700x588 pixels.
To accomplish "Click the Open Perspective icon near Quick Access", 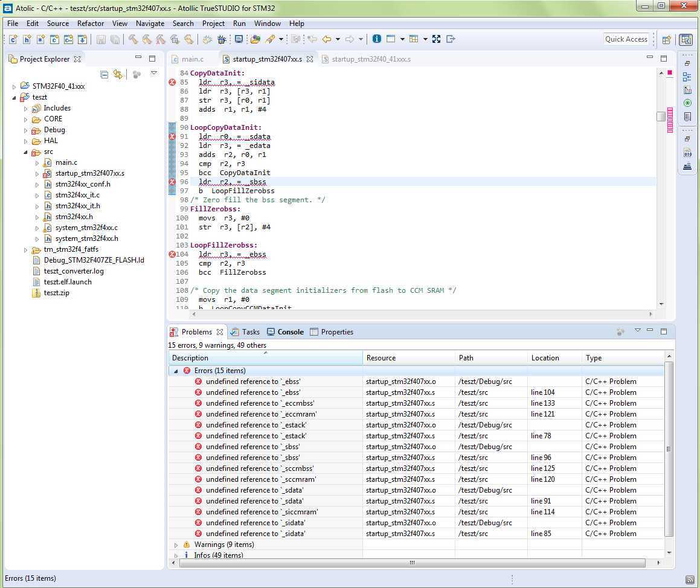I will [667, 39].
